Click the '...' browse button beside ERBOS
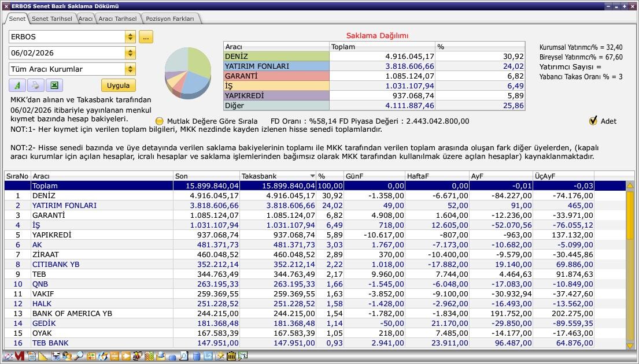The image size is (639, 364). coord(146,37)
